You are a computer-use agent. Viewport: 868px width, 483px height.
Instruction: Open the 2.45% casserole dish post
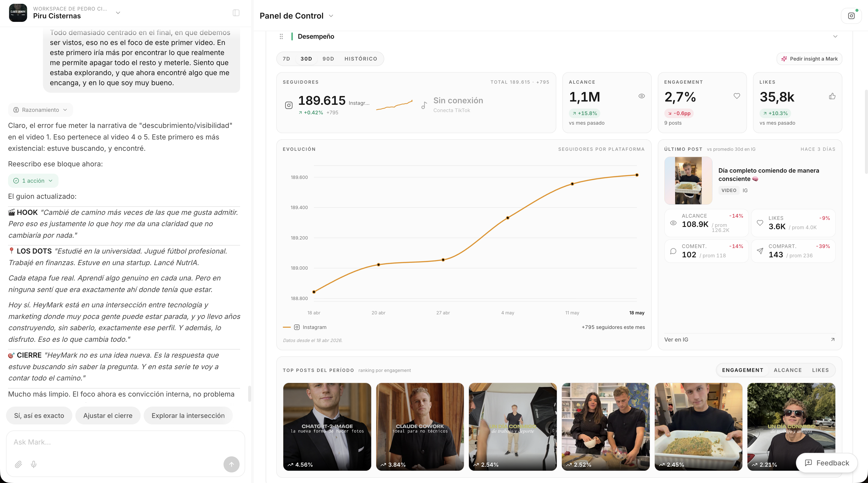pos(698,426)
